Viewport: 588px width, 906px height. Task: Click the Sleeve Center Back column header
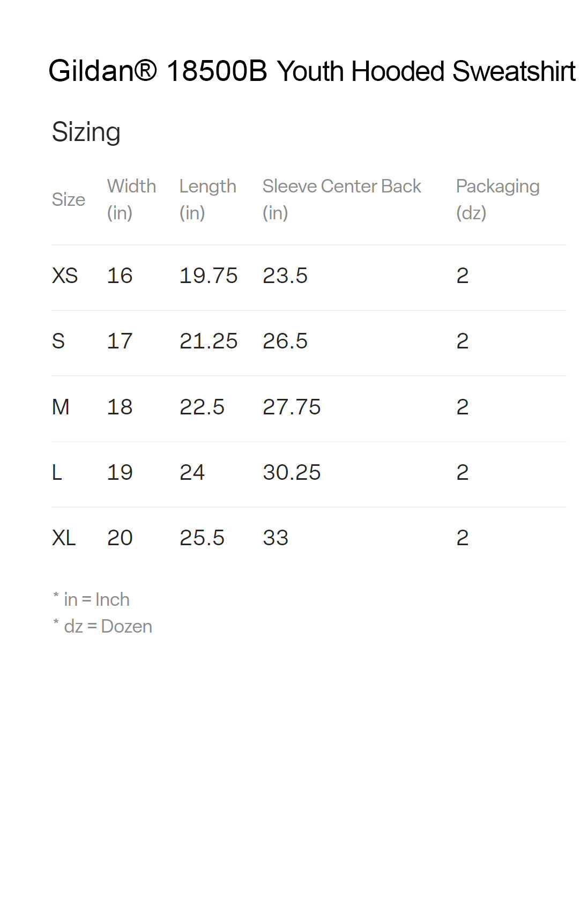341,199
